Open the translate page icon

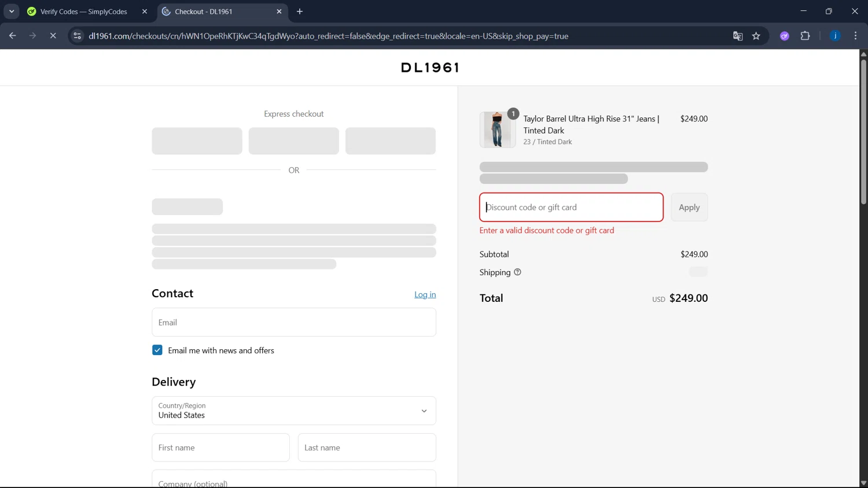(x=738, y=36)
